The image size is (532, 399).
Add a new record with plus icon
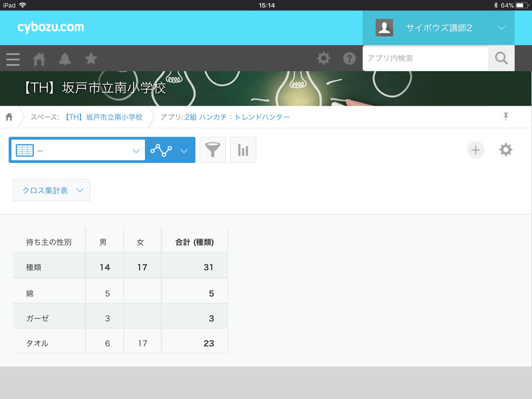pyautogui.click(x=475, y=150)
